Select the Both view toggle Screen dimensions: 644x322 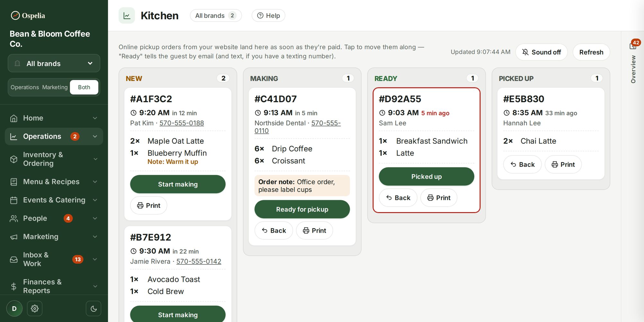[84, 87]
